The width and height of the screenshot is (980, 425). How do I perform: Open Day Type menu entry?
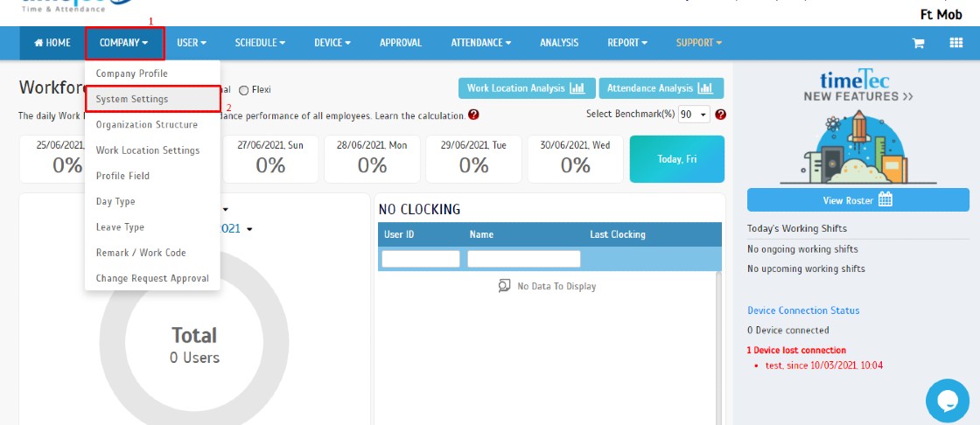click(152, 201)
